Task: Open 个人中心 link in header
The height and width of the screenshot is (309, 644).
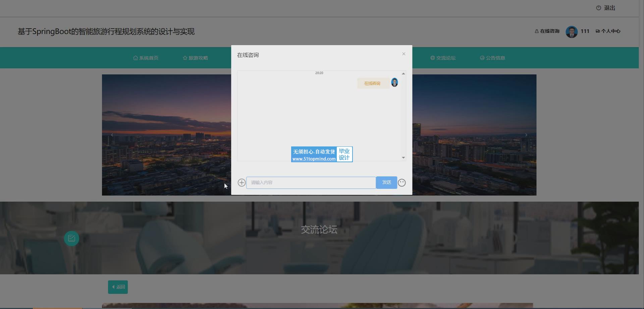Action: (x=608, y=31)
